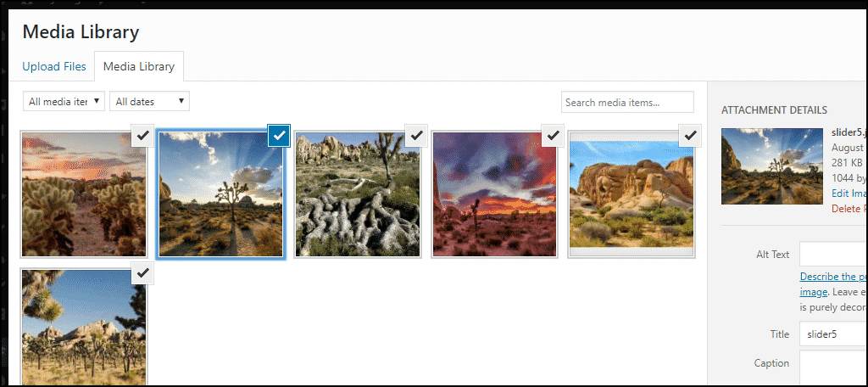Click the Alt Text input field
This screenshot has height=387, width=868.
(833, 255)
